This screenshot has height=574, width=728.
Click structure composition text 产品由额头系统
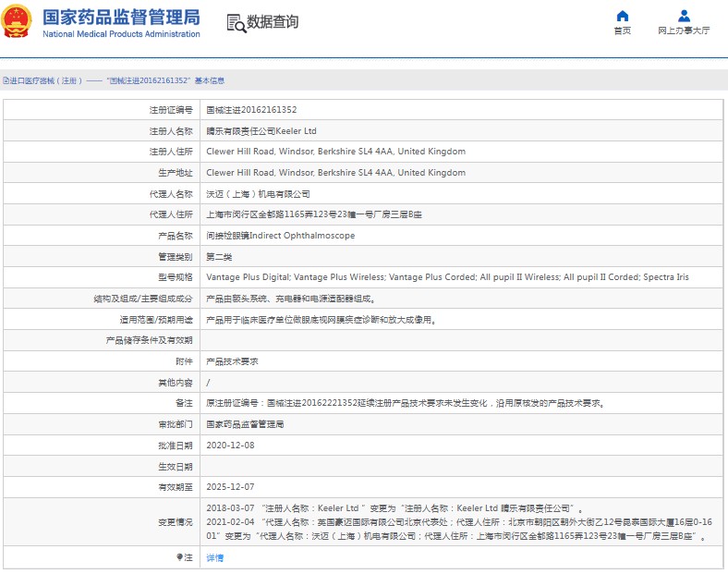click(291, 299)
